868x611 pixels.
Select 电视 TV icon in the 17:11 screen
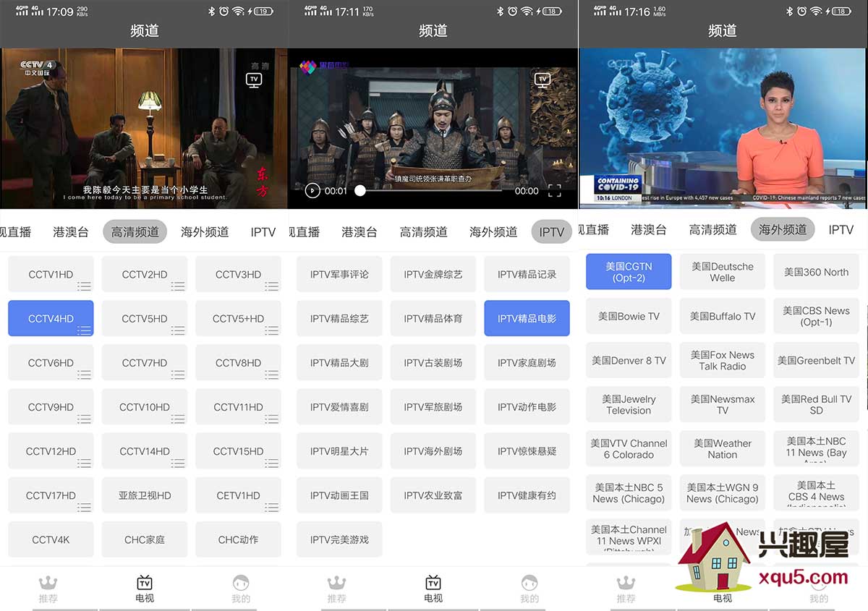click(x=433, y=582)
